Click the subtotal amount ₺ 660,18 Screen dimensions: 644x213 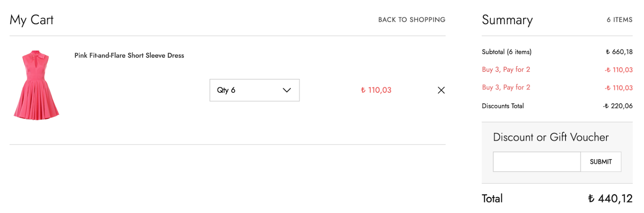pyautogui.click(x=619, y=52)
